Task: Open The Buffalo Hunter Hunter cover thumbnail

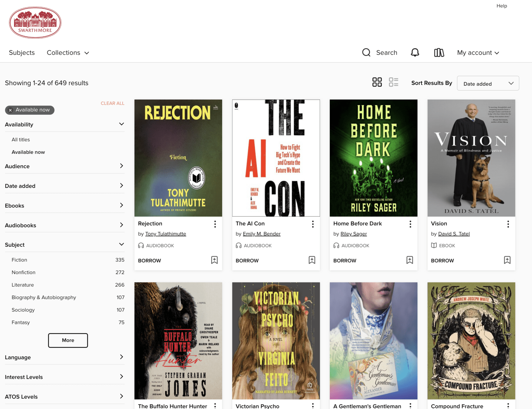Action: tap(178, 341)
